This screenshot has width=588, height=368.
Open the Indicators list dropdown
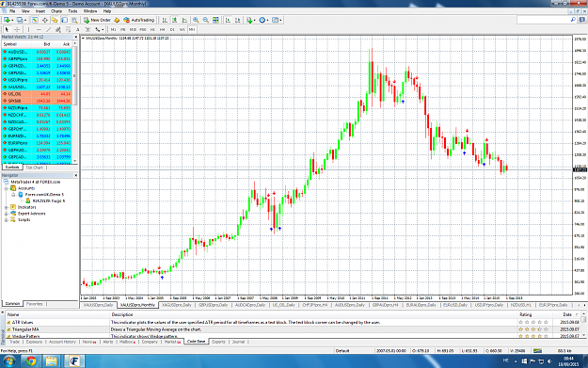[251, 20]
